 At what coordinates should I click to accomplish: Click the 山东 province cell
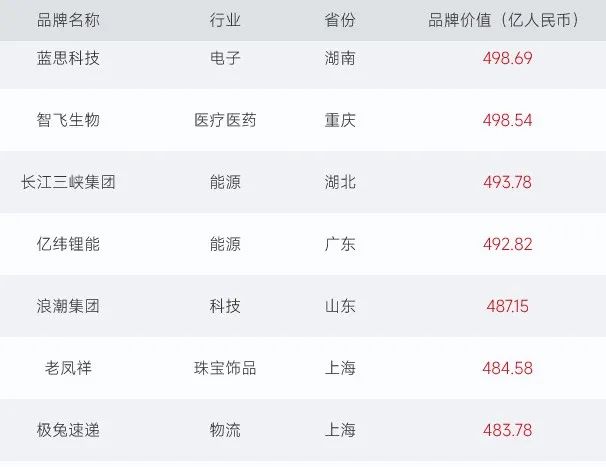(340, 306)
